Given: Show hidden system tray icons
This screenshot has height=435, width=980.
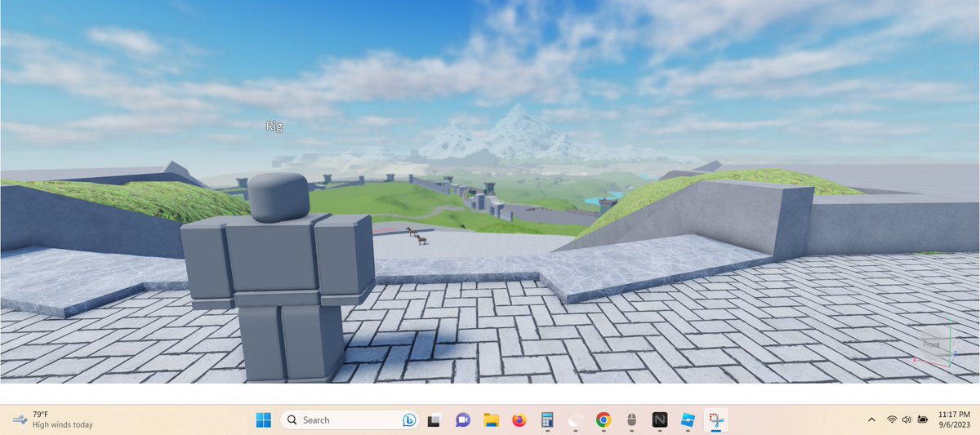Looking at the screenshot, I should (871, 419).
